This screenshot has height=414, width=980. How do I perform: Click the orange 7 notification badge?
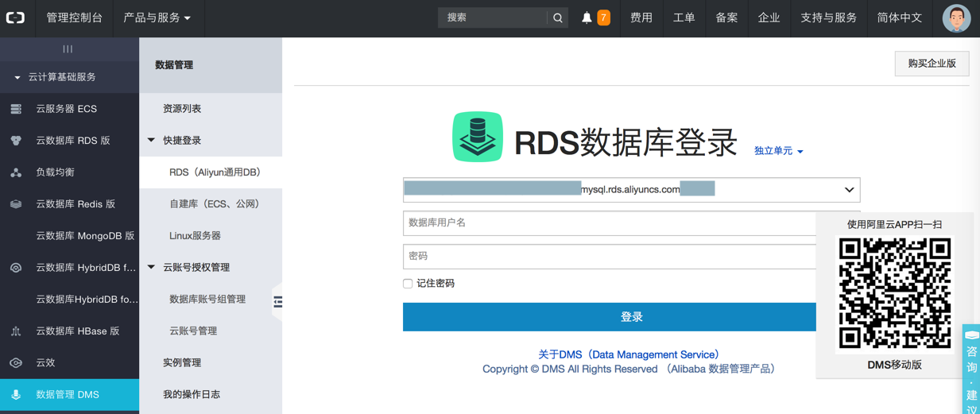(603, 17)
